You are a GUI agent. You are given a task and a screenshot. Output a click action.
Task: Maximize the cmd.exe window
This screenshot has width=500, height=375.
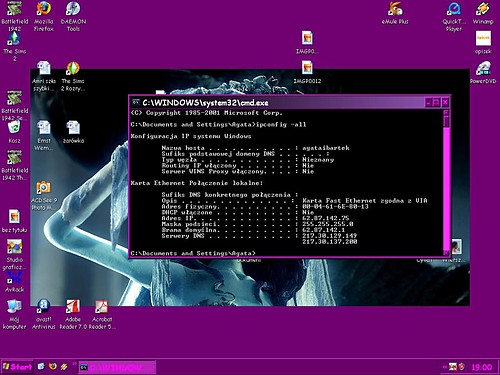(436, 102)
